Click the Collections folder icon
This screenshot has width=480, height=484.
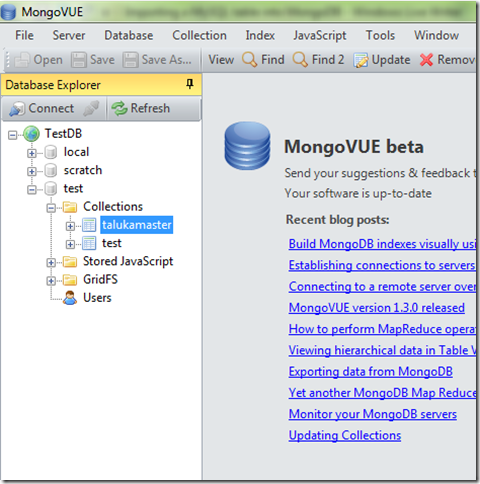[70, 207]
